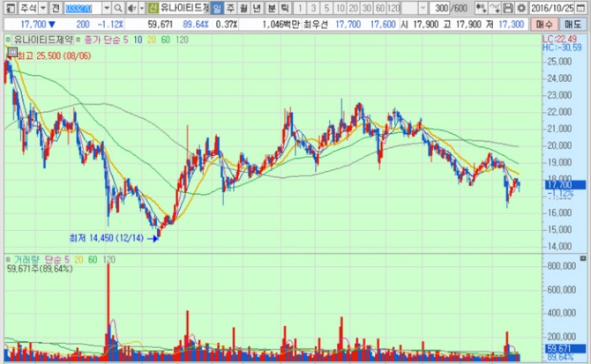The image size is (591, 364).
Task: Choose the 3 interval button
Action: point(313,8)
